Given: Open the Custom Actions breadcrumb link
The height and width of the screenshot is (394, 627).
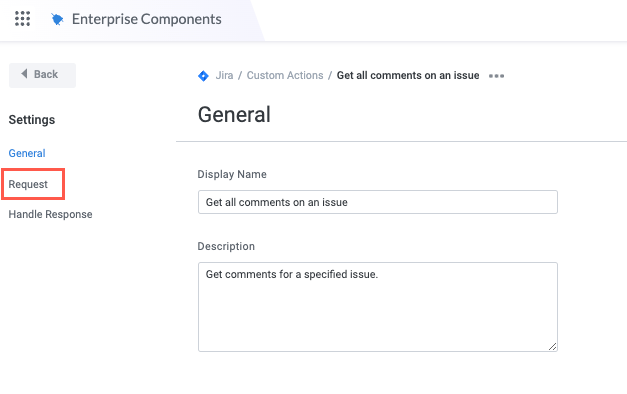Looking at the screenshot, I should click(x=285, y=75).
